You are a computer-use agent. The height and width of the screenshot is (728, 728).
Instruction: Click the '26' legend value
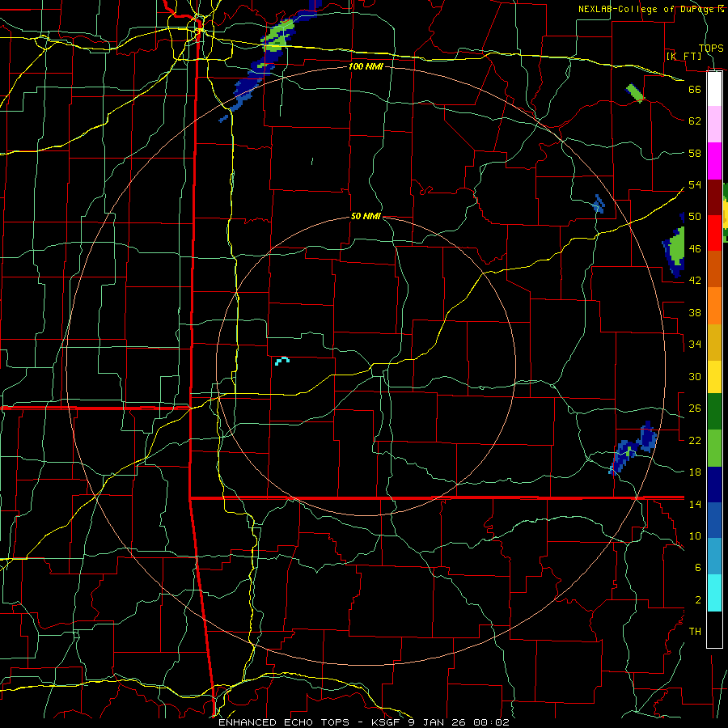coord(695,408)
